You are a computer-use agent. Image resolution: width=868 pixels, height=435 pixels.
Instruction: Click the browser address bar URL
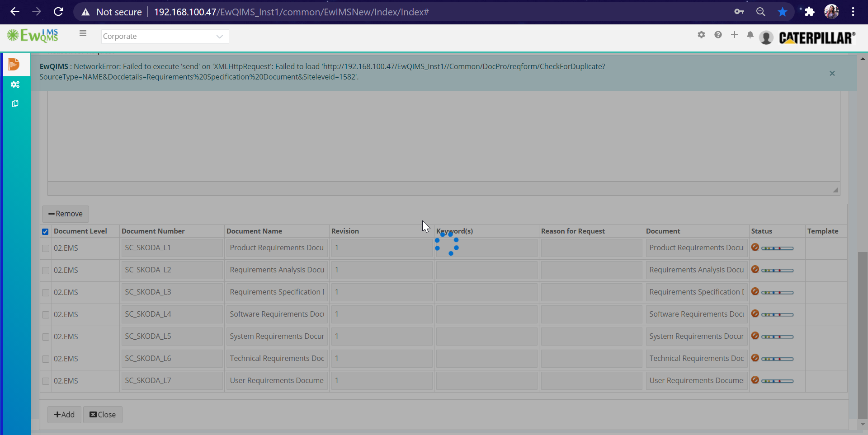pyautogui.click(x=291, y=12)
